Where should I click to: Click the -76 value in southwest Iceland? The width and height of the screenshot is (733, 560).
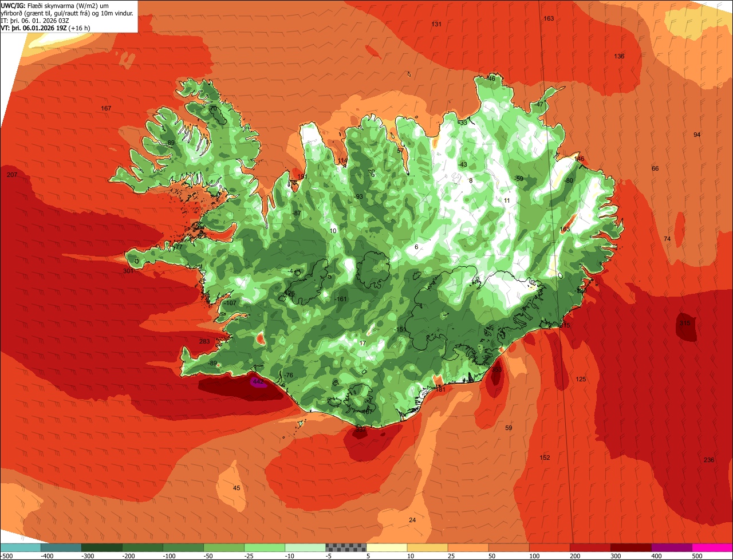point(288,375)
